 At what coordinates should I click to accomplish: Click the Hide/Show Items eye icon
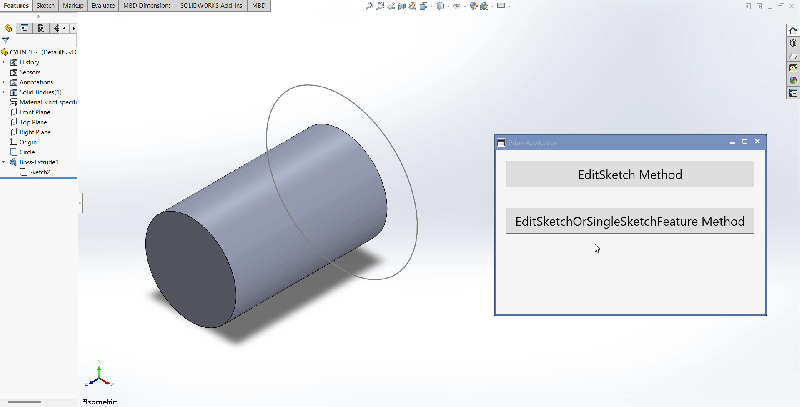[457, 6]
